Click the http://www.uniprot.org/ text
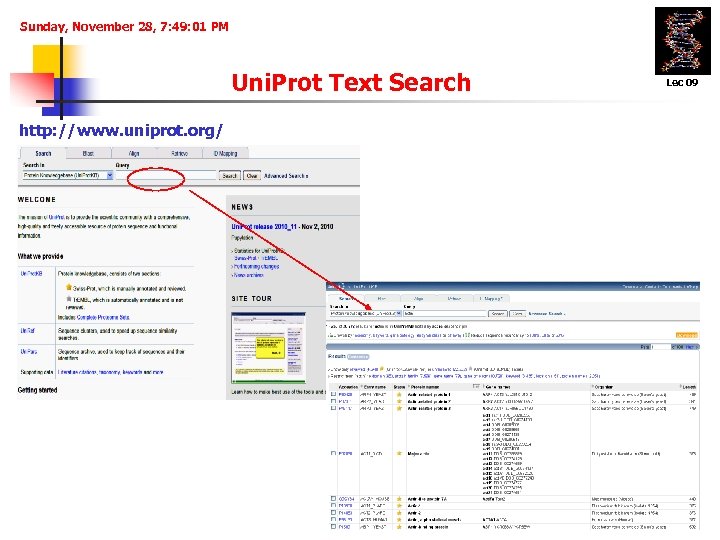Screen dimensions: 720x540 click(x=121, y=130)
